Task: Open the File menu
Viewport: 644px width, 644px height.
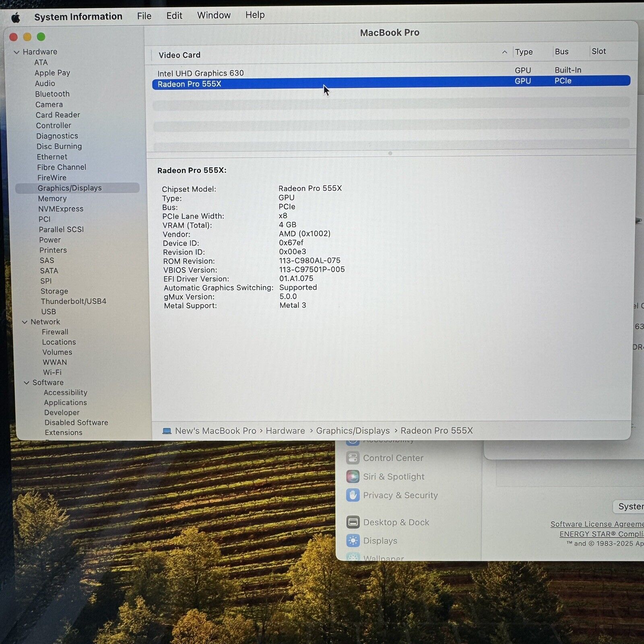Action: point(144,16)
